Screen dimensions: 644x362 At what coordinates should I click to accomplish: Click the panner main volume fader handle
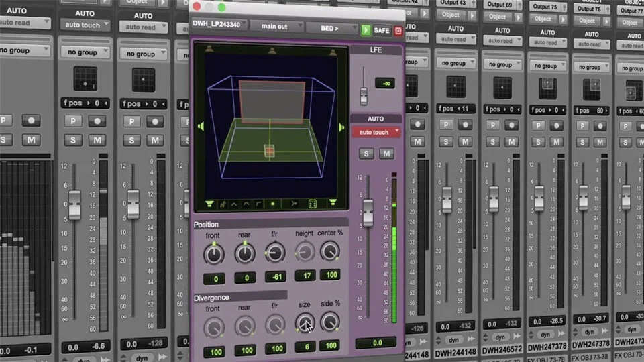[x=368, y=213]
